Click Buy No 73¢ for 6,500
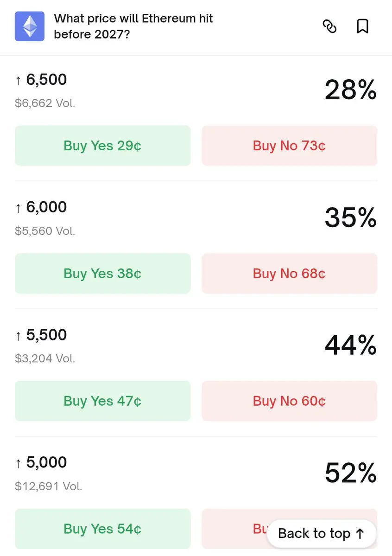392x556 pixels. click(x=289, y=146)
